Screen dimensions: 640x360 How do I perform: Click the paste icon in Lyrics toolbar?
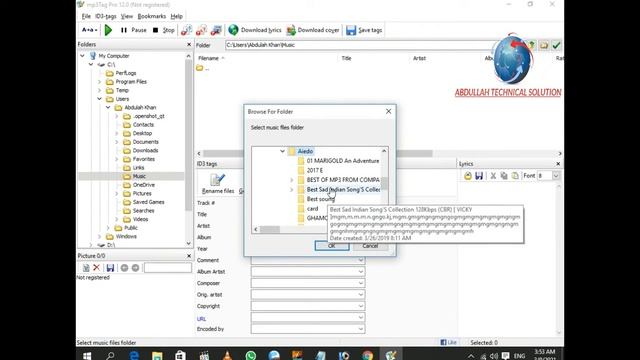click(515, 176)
